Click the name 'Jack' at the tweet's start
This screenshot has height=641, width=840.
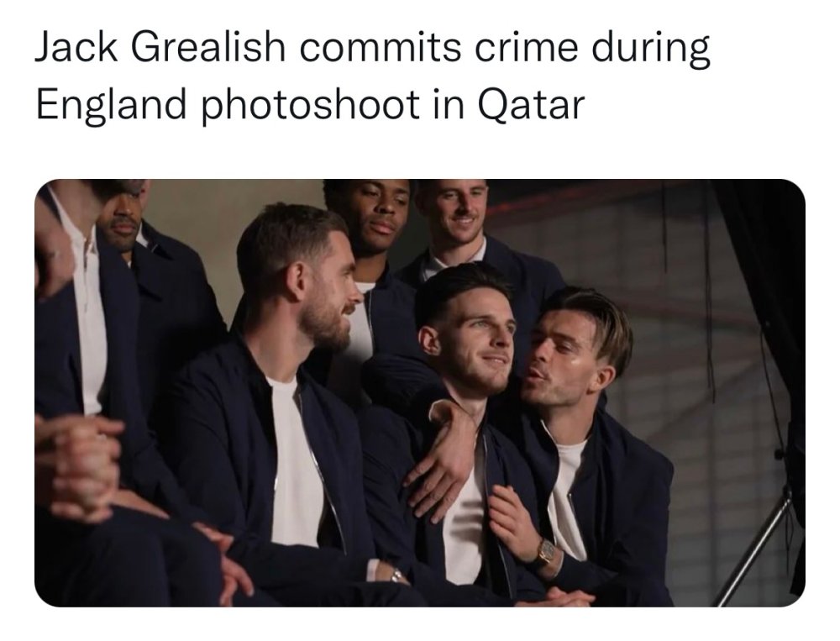[x=76, y=47]
